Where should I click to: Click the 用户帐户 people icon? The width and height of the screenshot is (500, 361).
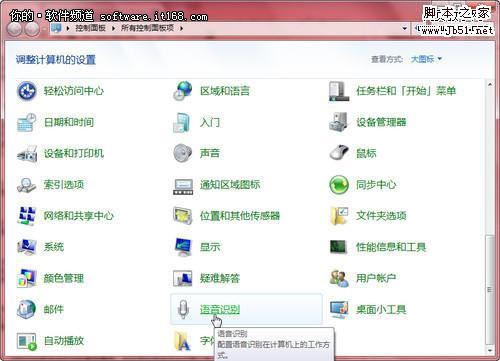pyautogui.click(x=339, y=278)
